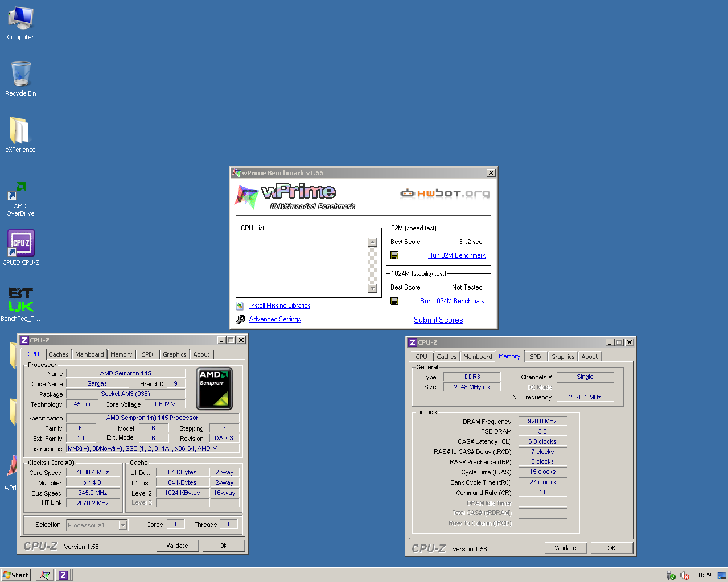Click the HWBOT.org logo in wPrime
Image resolution: width=728 pixels, height=582 pixels.
(x=445, y=193)
